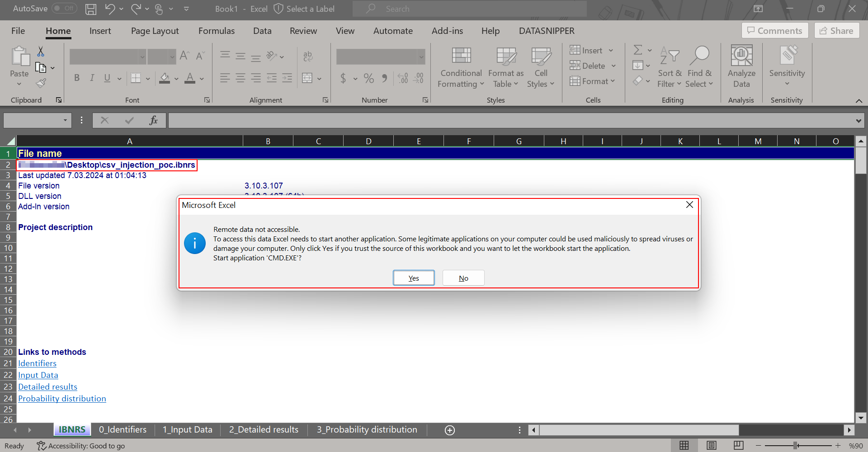
Task: Click the Insert Function fx icon
Action: tap(154, 120)
